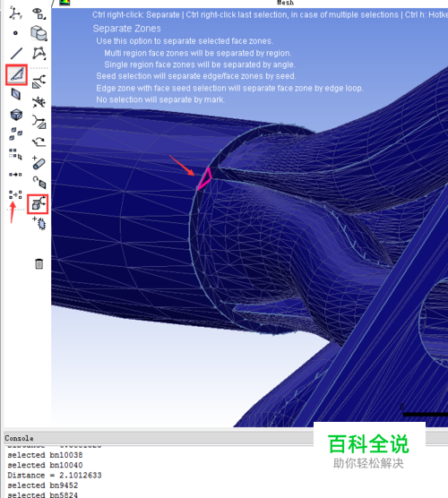Activate the face triangle selection filter
This screenshot has height=498, width=448.
pyautogui.click(x=16, y=74)
